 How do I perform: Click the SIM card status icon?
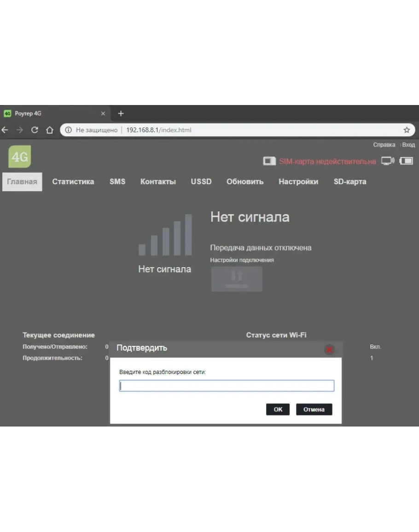click(x=269, y=161)
